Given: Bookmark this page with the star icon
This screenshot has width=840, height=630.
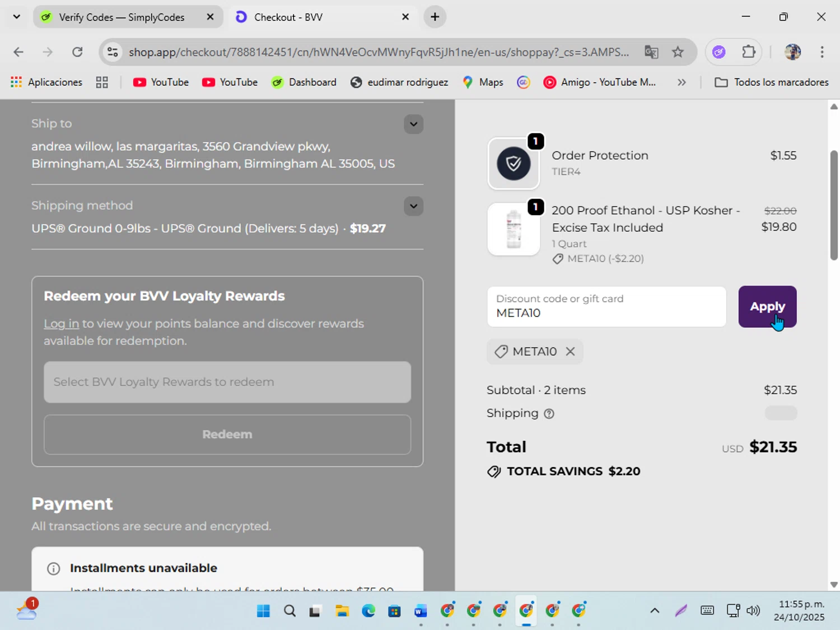Looking at the screenshot, I should tap(678, 52).
